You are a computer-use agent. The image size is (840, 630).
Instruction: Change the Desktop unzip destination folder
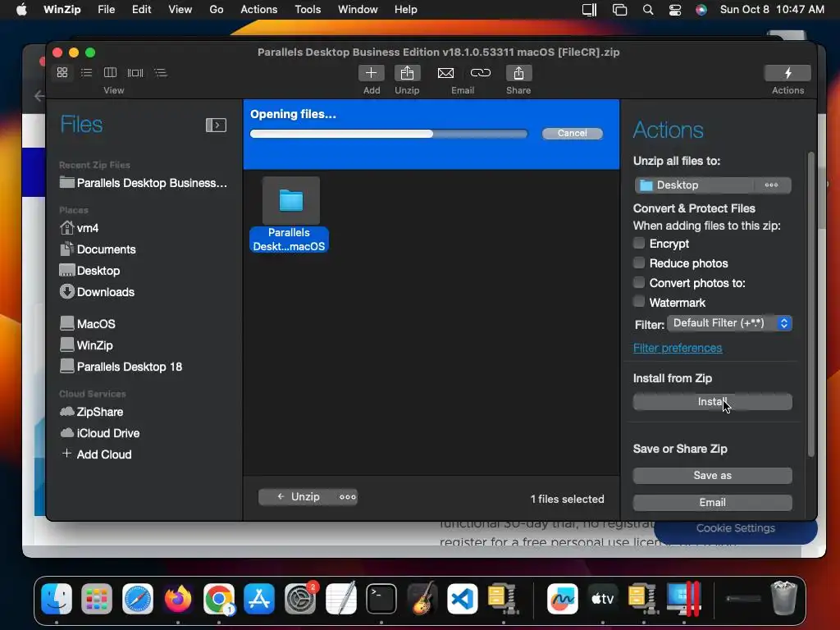694,185
